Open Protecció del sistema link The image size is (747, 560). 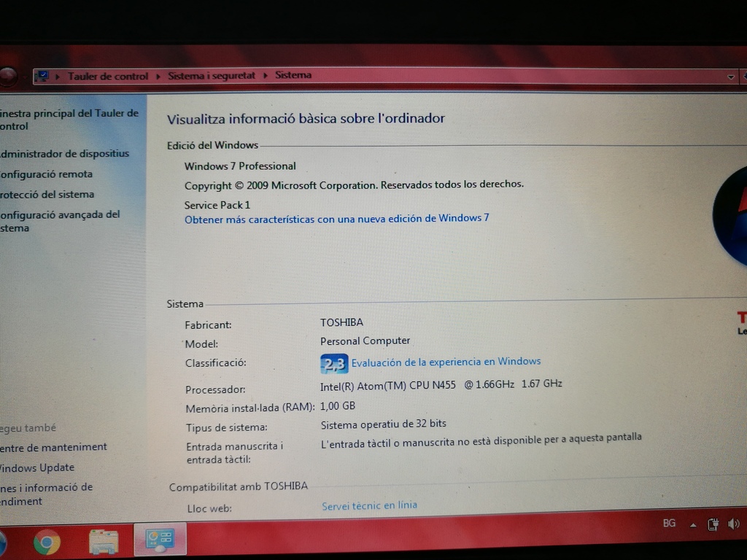[47, 194]
